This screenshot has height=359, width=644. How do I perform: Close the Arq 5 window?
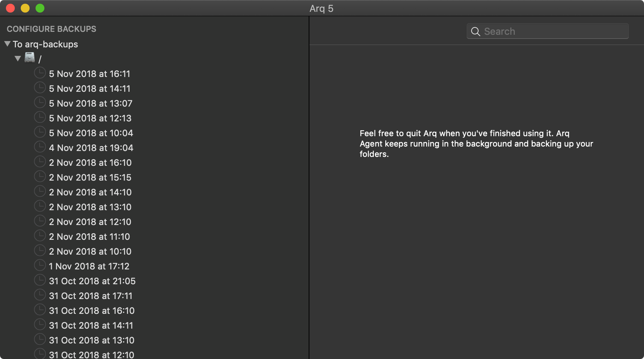point(10,8)
